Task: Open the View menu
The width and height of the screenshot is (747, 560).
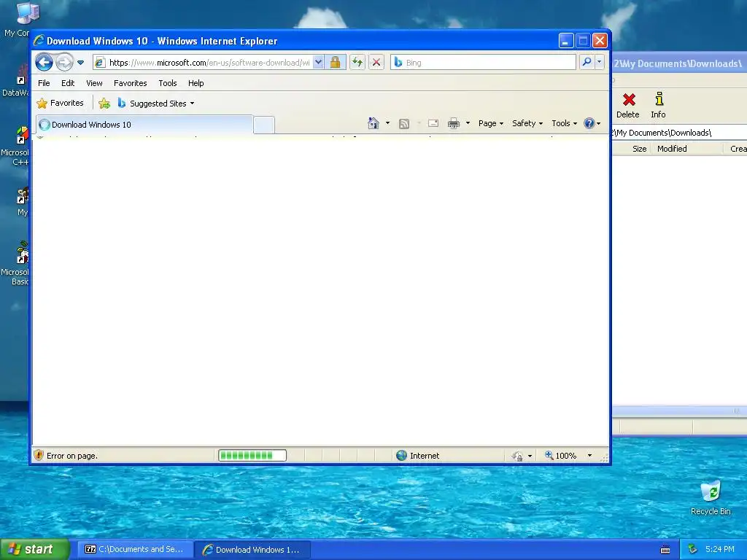Action: [94, 83]
